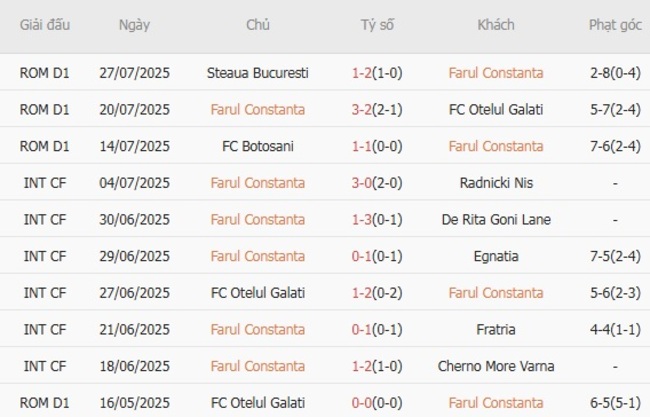
Task: Click the Fratria team name
Action: [496, 329]
